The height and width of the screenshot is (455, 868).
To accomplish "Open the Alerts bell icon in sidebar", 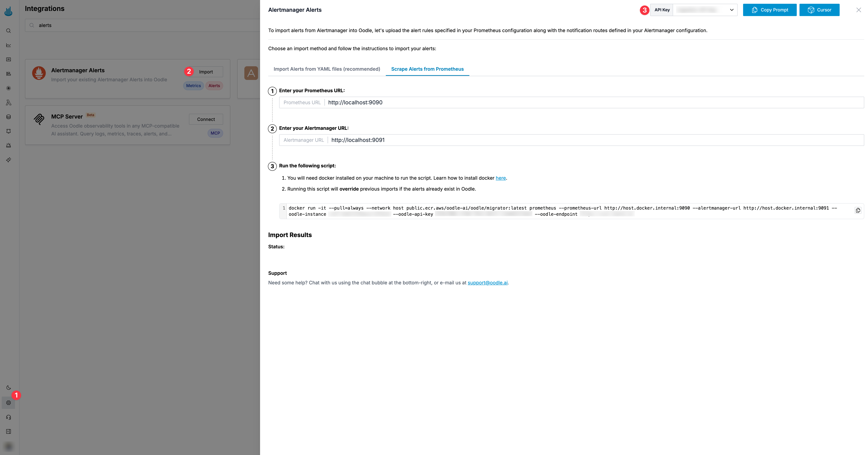I will point(8,131).
